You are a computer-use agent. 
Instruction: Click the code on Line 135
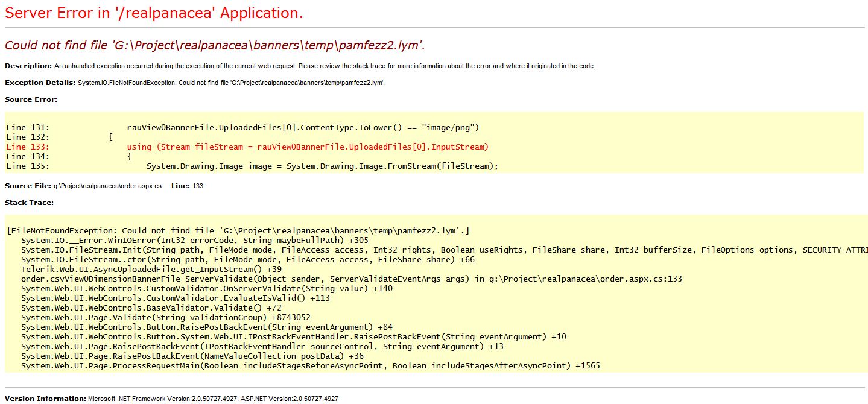pyautogui.click(x=322, y=166)
